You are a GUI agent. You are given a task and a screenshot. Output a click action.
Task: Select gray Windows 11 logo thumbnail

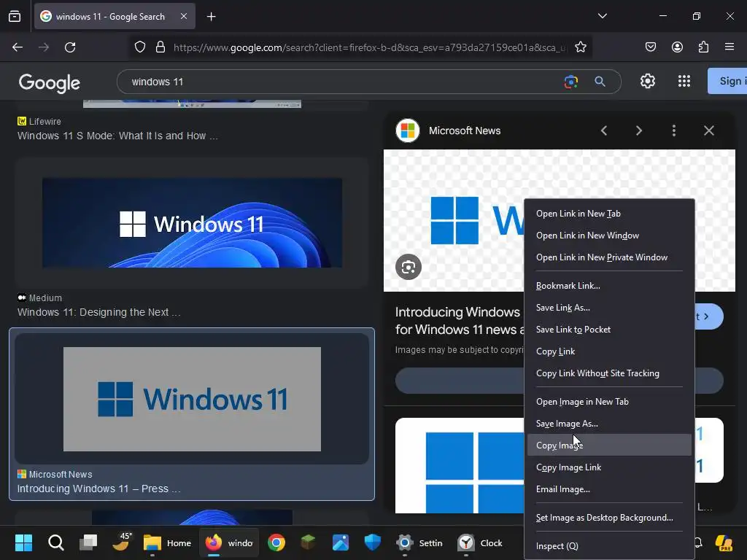(192, 399)
